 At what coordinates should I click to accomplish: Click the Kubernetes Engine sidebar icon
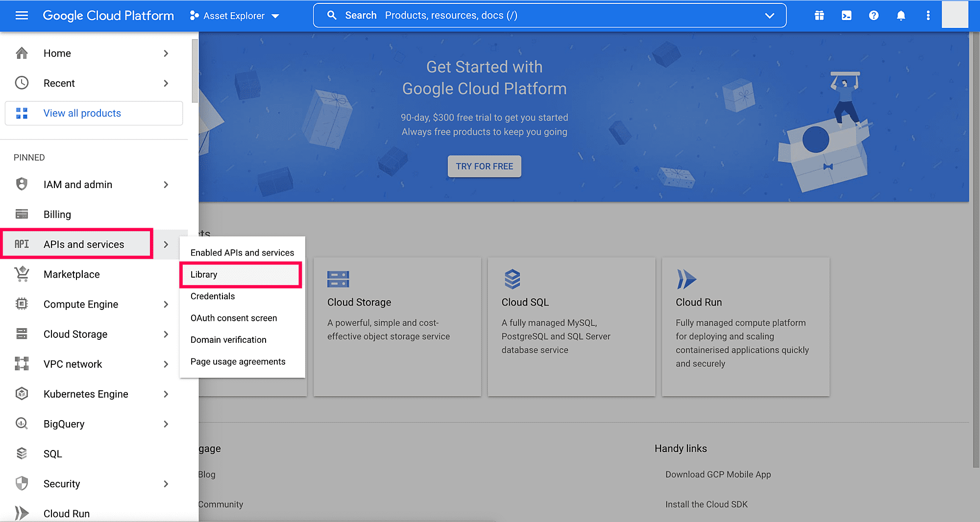coord(22,394)
